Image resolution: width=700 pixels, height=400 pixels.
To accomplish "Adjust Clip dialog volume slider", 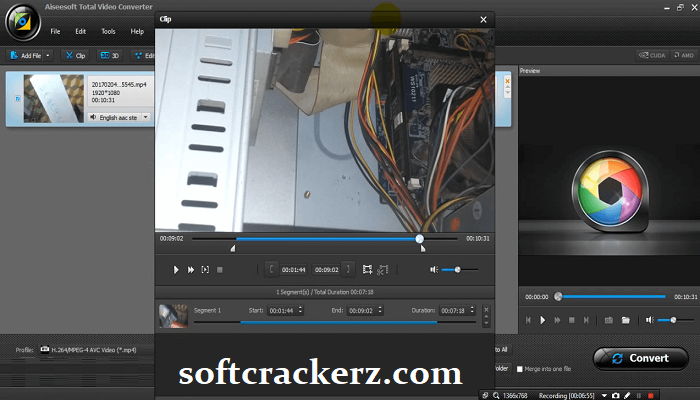I will click(x=459, y=270).
